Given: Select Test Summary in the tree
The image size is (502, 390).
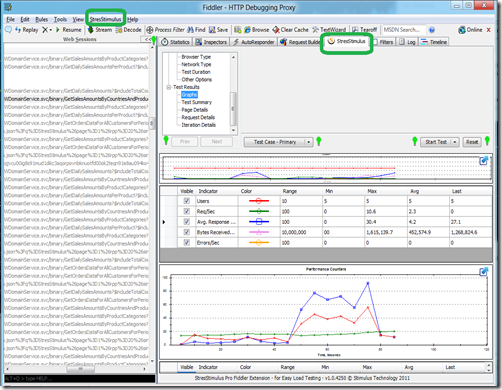Looking at the screenshot, I should click(197, 102).
